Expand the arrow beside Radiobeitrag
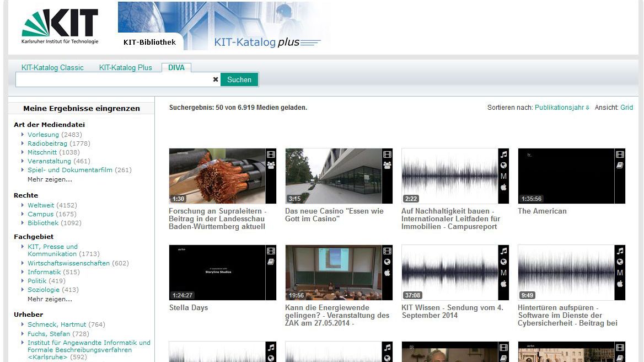This screenshot has height=362, width=644. (23, 143)
